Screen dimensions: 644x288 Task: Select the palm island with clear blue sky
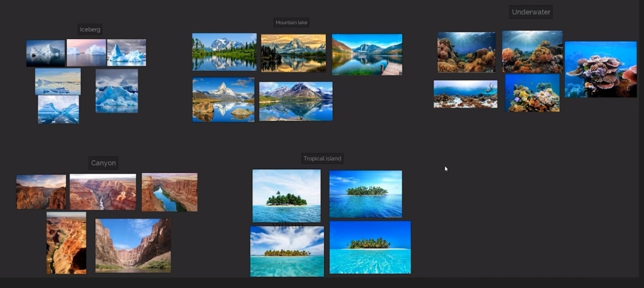(370, 247)
